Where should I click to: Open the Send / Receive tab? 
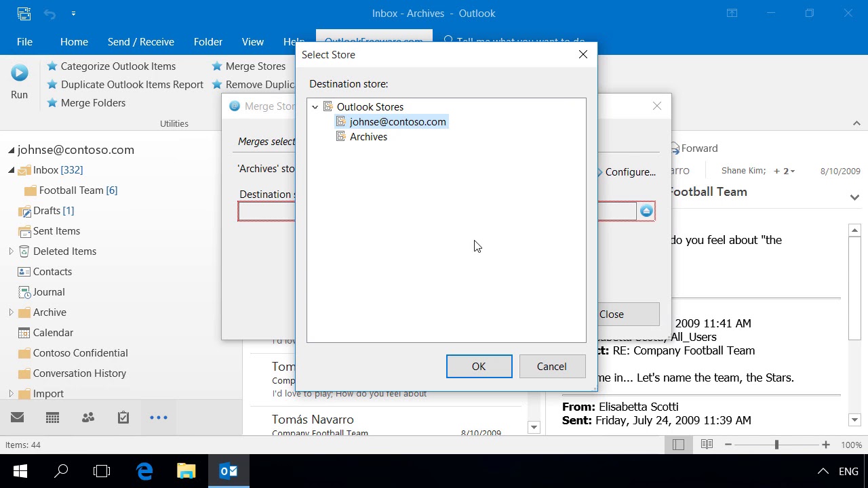[x=141, y=42]
